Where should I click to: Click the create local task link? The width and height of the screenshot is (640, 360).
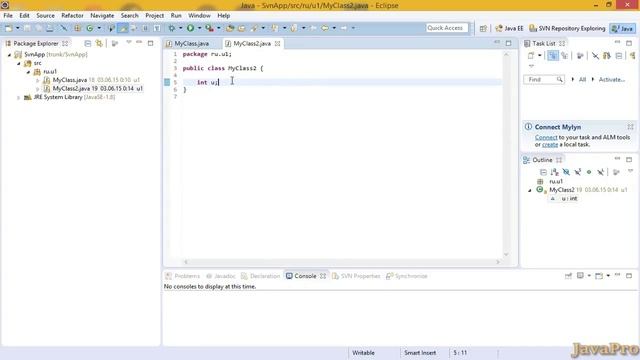550,144
